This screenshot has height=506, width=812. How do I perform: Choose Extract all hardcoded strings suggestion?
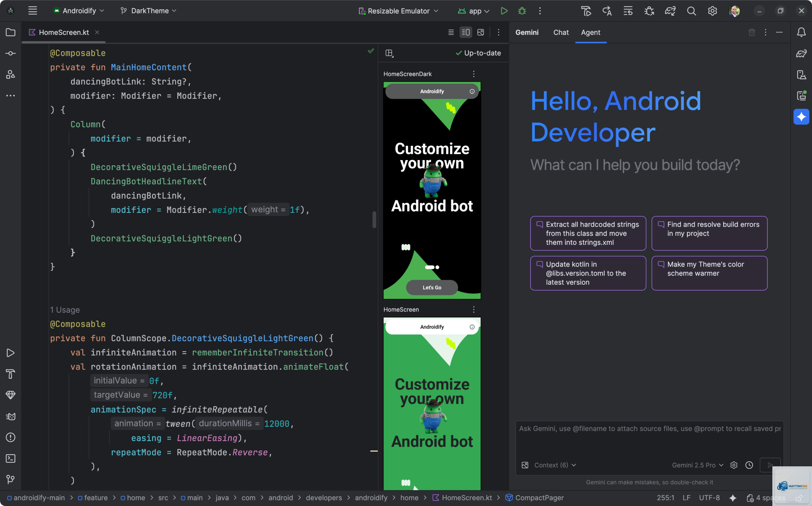pos(588,233)
